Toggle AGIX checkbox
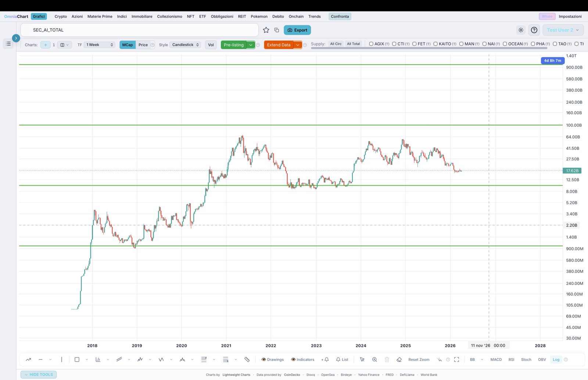The width and height of the screenshot is (588, 380). pyautogui.click(x=371, y=44)
